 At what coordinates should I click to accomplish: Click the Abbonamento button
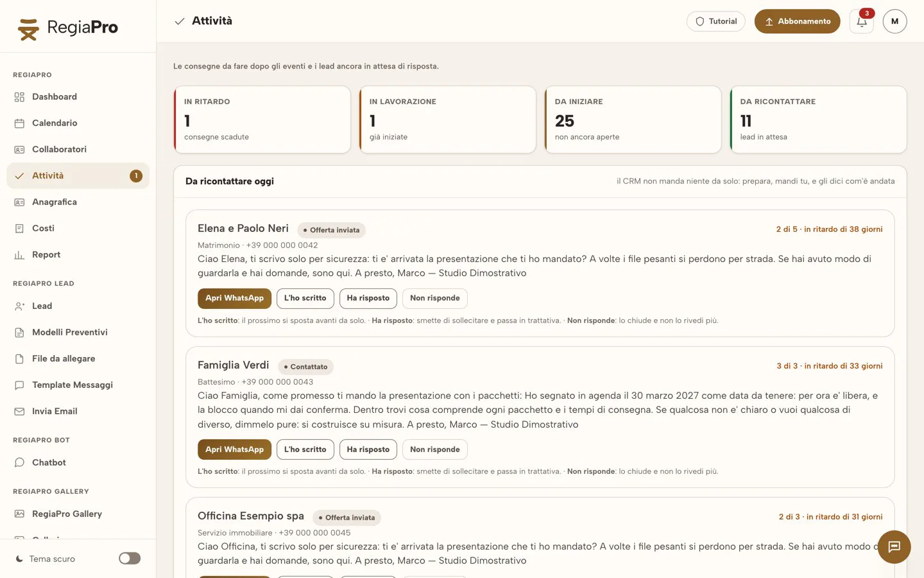point(797,22)
